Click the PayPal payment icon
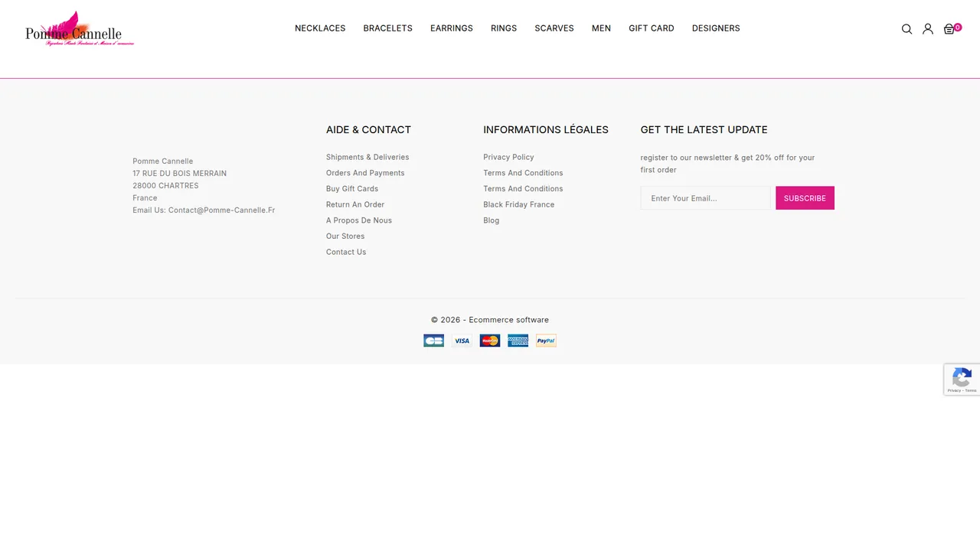980x551 pixels. [546, 341]
